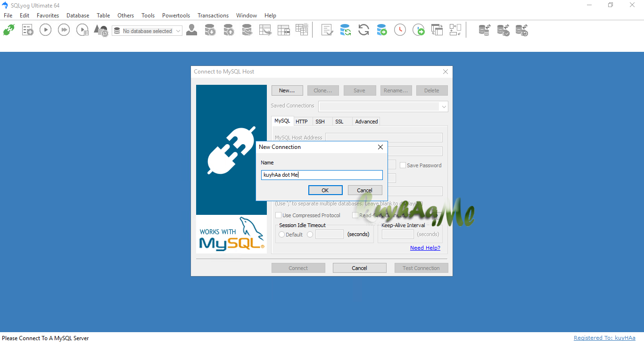
Task: Click the database with curved arrow icon
Action: [247, 30]
